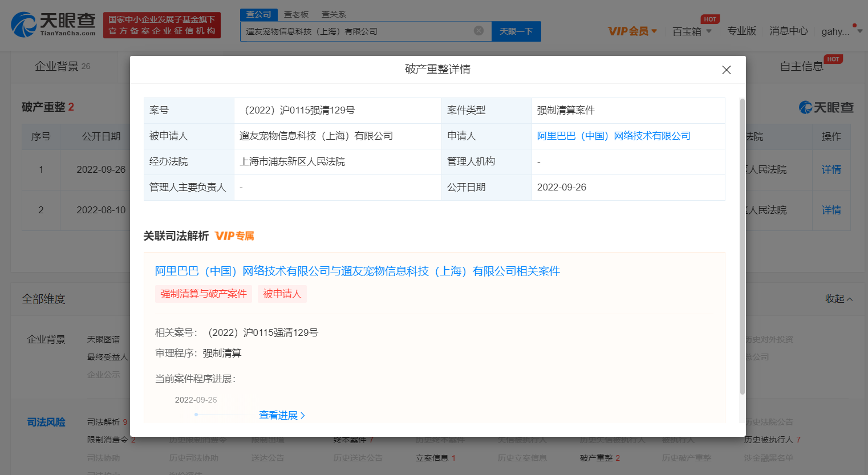Click 司法风险 category in dimensions panel
868x475 pixels.
(x=46, y=422)
